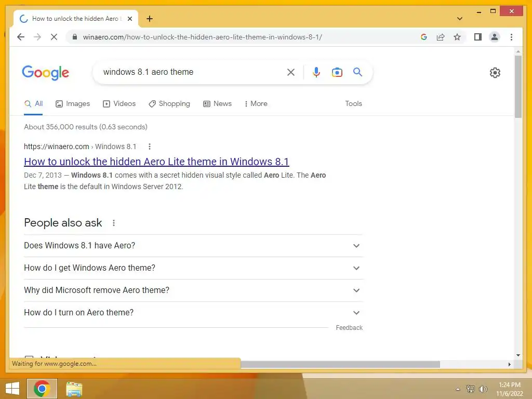Click the browser forward arrow
The width and height of the screenshot is (532, 399).
click(37, 37)
